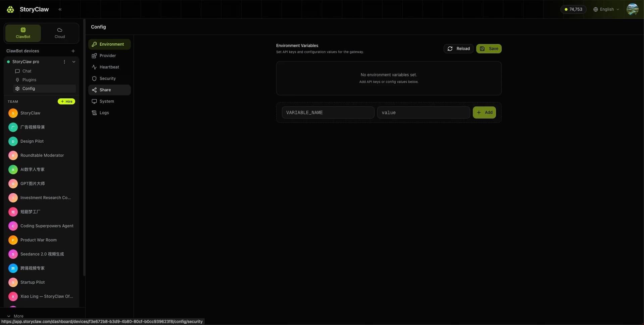Screen dimensions: 644x325
Task: Select GPT图片大师 avatar icon
Action: point(13,184)
